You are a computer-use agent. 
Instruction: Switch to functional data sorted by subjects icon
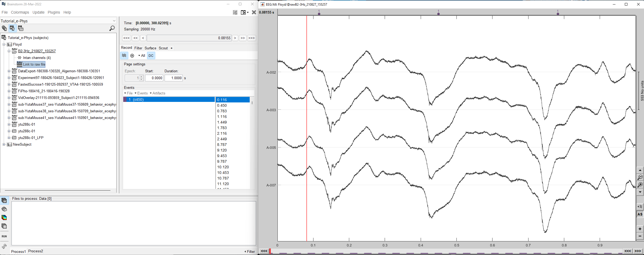12,28
